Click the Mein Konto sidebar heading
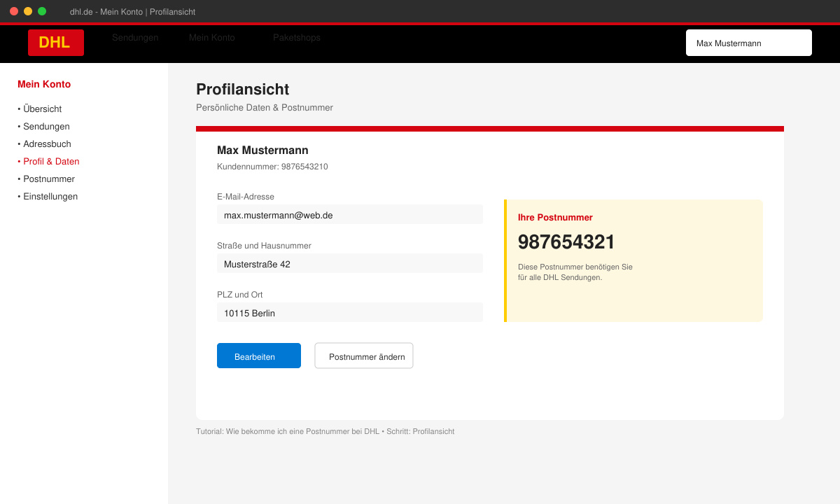Screen dimensions: 840x504 point(44,84)
